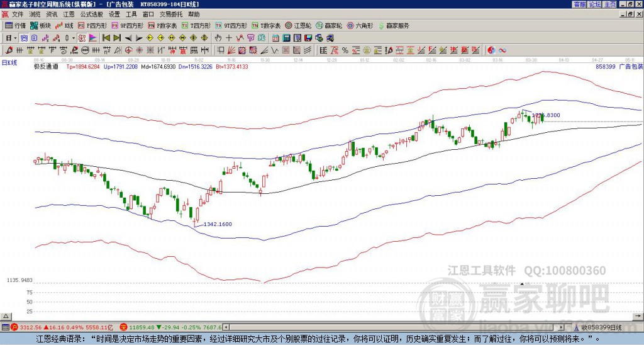Open the P数字表 tool
This screenshot has height=345, width=644.
(162, 25)
